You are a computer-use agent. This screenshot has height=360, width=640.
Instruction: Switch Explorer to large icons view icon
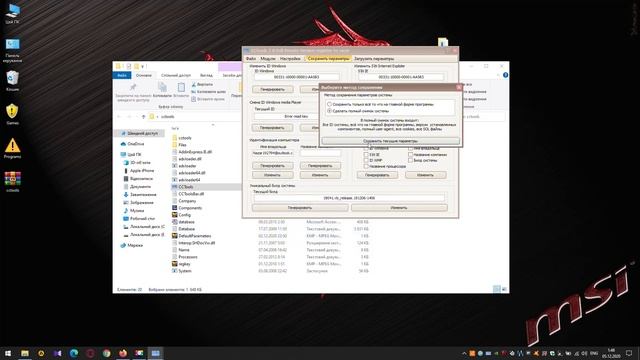504,289
